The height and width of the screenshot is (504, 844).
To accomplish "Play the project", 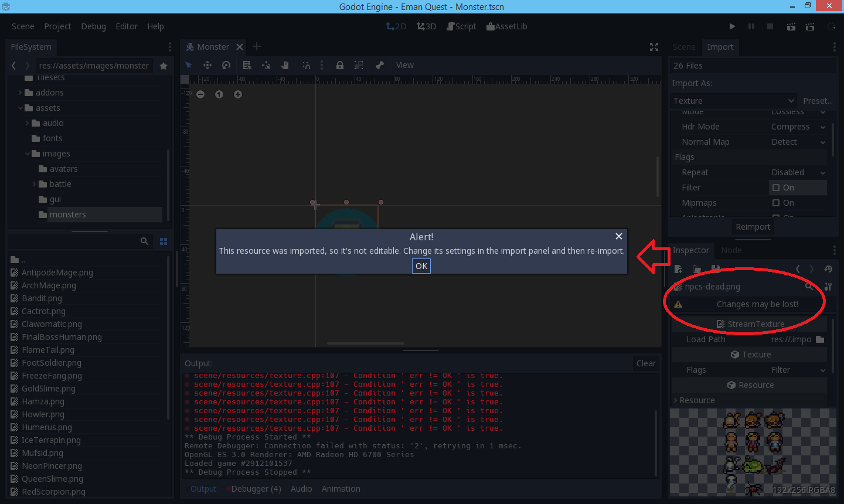I will click(732, 26).
